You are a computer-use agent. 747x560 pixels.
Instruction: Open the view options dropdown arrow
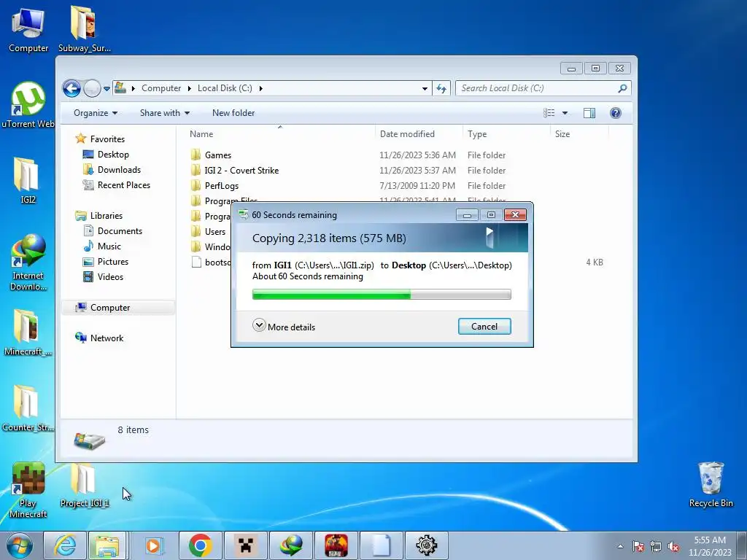click(565, 113)
